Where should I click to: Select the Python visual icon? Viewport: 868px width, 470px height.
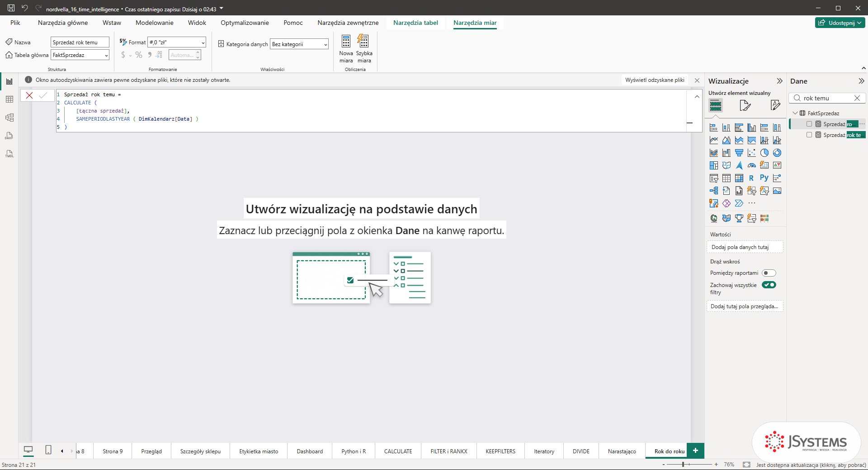[x=764, y=178]
